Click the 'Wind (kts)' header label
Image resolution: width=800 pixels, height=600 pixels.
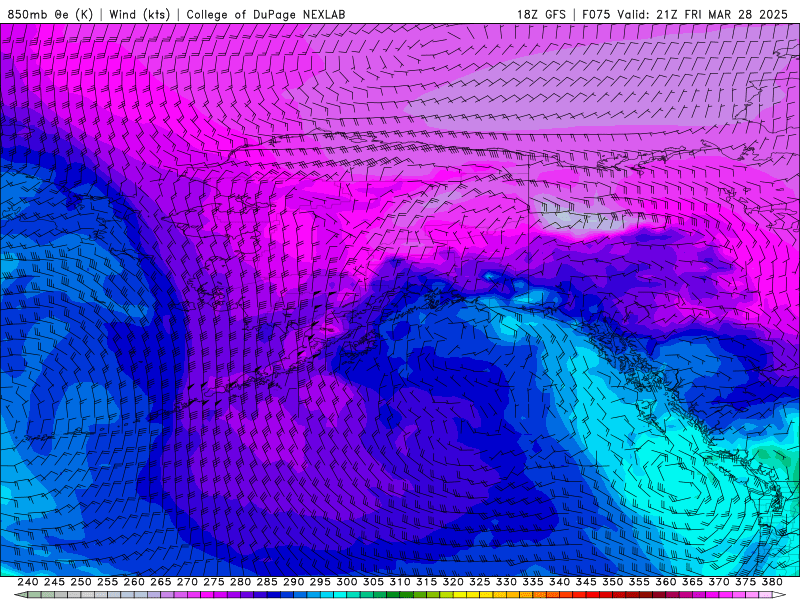[x=139, y=14]
